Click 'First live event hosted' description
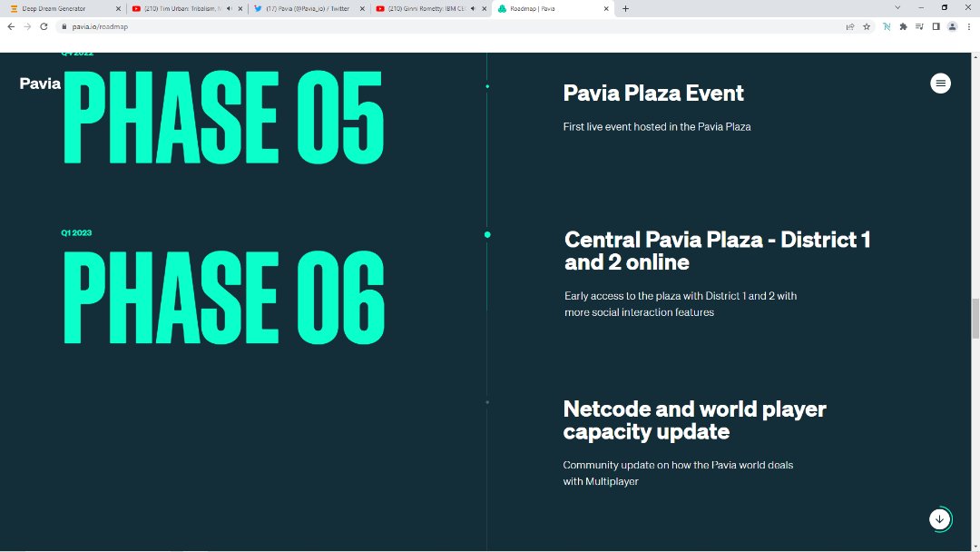 657,126
